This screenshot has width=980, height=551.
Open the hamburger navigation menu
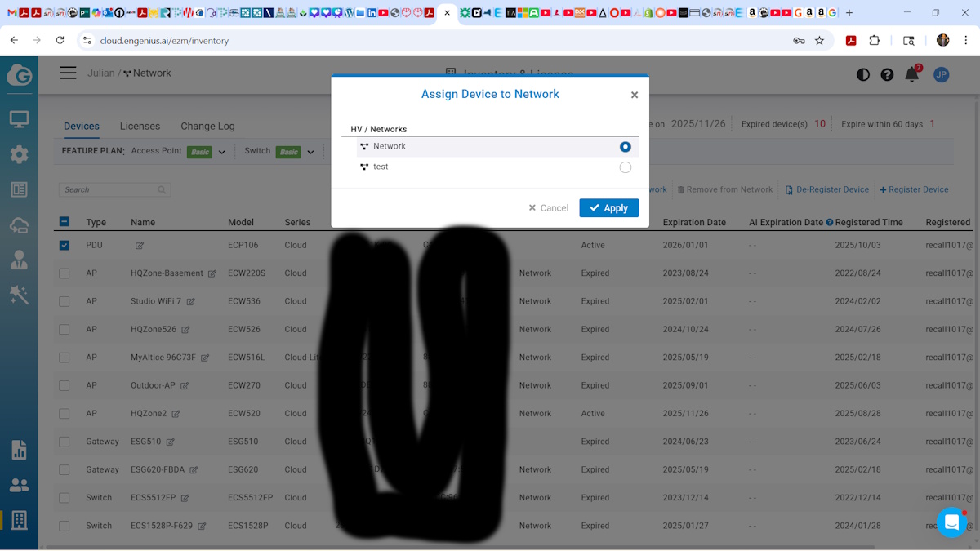coord(68,73)
